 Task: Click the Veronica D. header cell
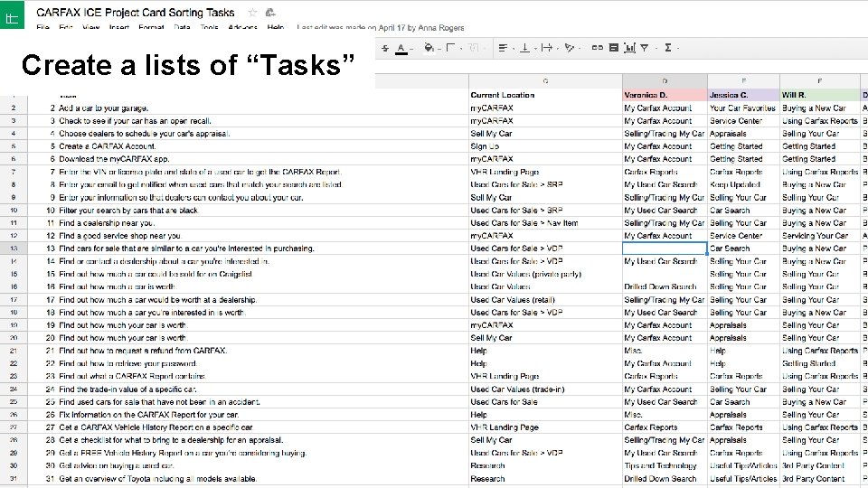coord(665,95)
